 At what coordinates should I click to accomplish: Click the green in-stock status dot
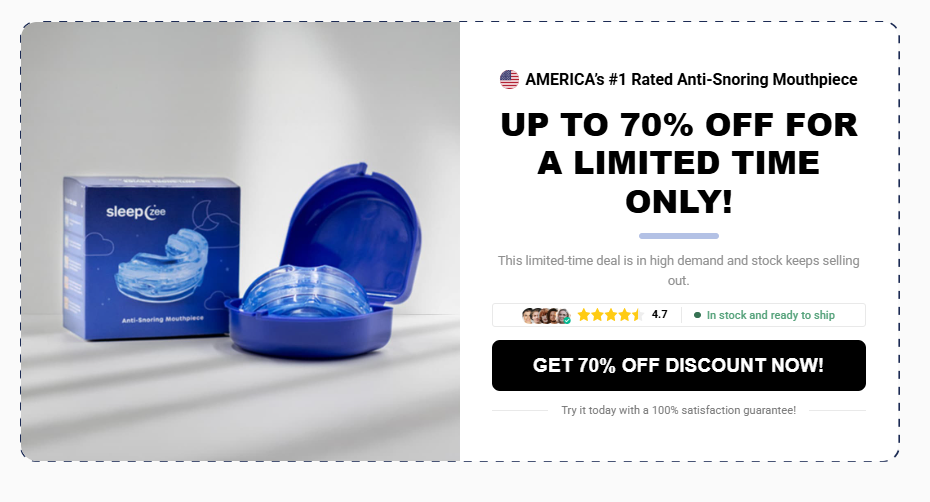(x=698, y=315)
